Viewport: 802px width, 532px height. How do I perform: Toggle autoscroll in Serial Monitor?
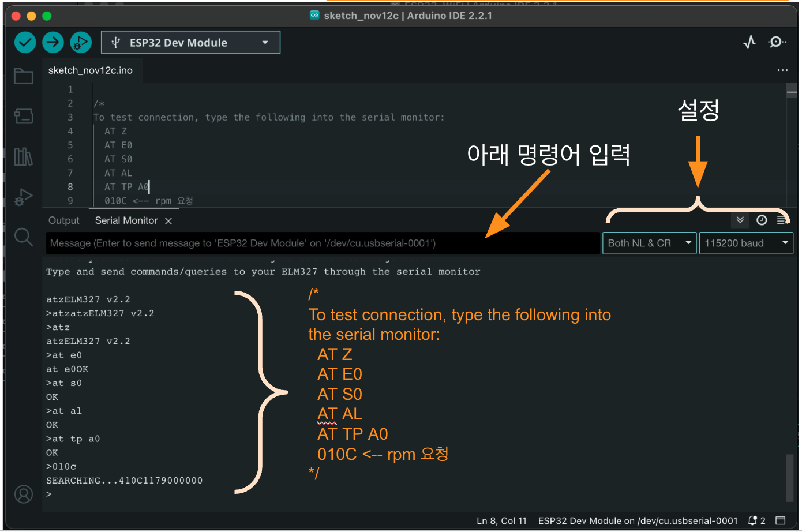[x=740, y=220]
